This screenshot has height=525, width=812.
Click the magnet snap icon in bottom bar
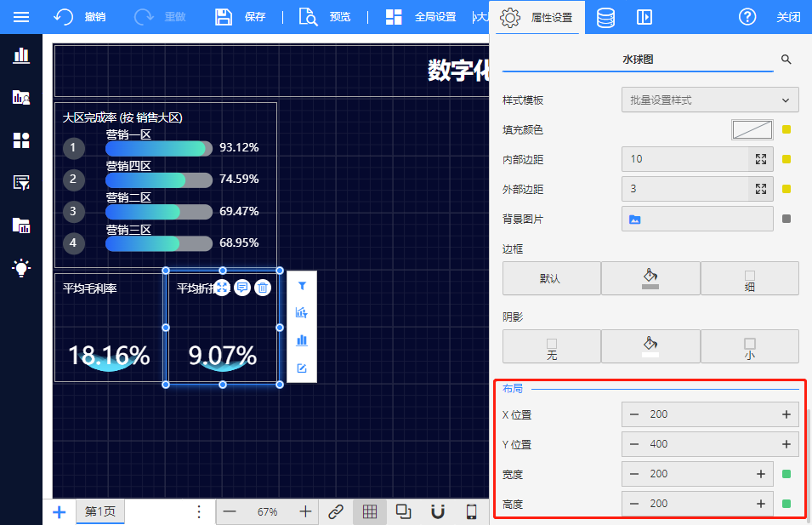point(438,511)
